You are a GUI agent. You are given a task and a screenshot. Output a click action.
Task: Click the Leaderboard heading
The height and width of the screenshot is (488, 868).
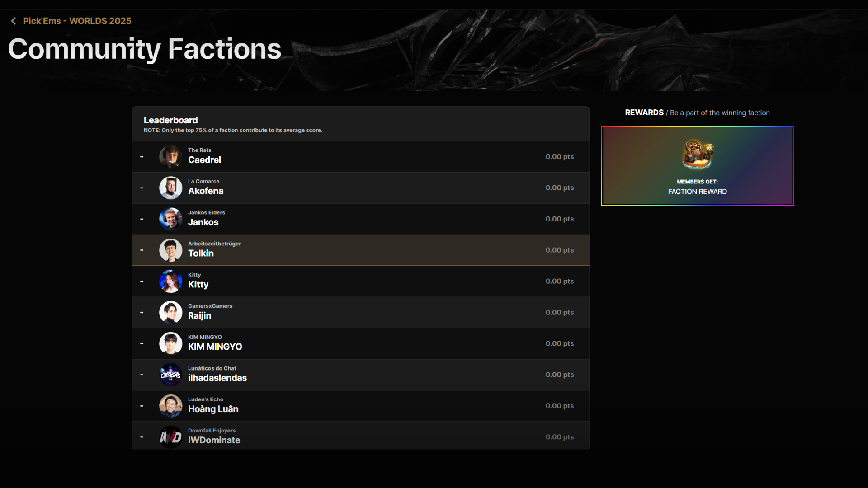(x=170, y=120)
